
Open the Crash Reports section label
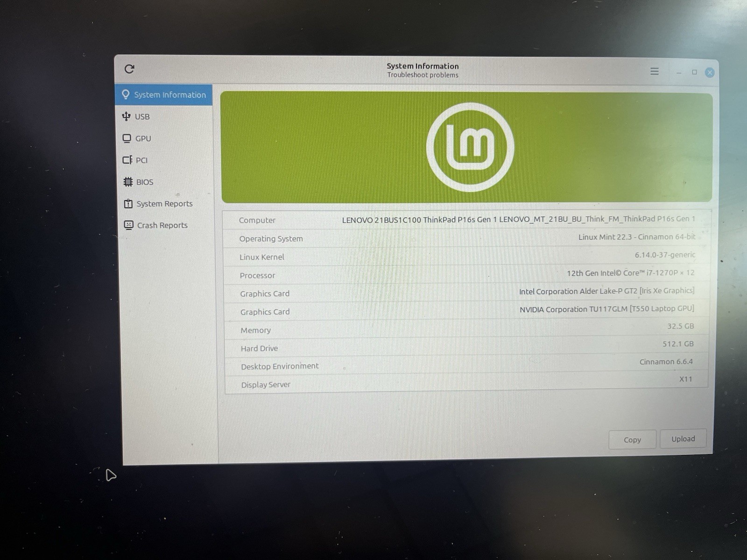pyautogui.click(x=162, y=225)
